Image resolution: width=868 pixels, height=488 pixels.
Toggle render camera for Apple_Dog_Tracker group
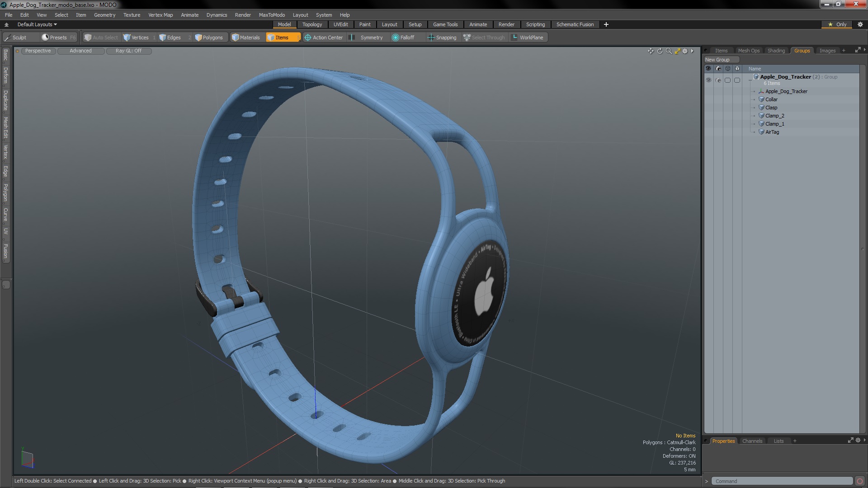pos(718,80)
